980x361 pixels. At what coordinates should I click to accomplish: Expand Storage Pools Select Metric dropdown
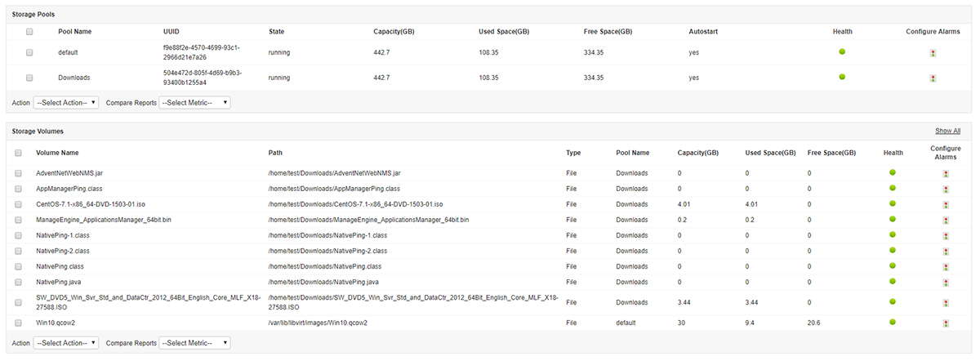click(x=194, y=103)
